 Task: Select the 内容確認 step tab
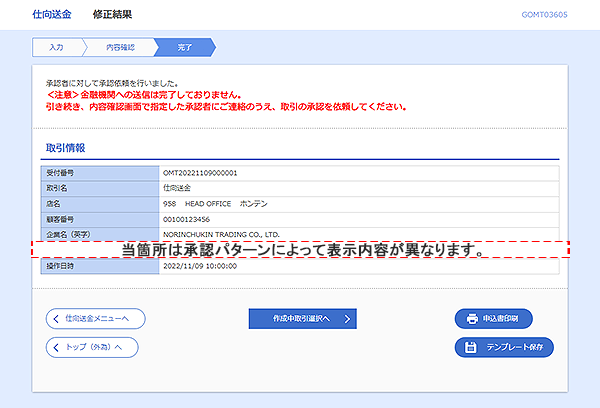[x=120, y=47]
